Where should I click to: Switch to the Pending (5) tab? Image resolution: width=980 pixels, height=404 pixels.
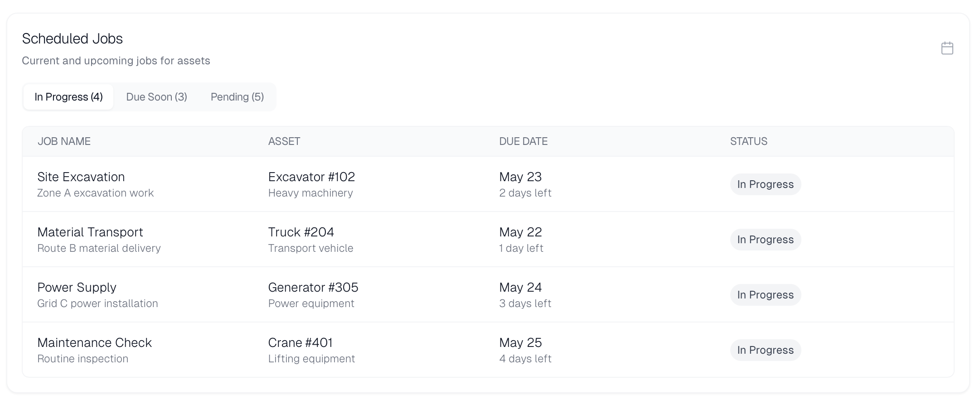click(237, 97)
